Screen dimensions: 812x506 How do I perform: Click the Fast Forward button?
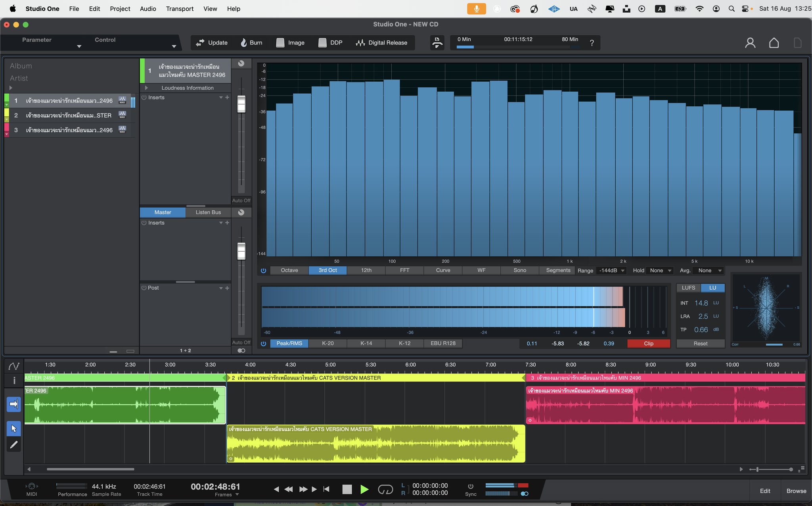click(303, 489)
